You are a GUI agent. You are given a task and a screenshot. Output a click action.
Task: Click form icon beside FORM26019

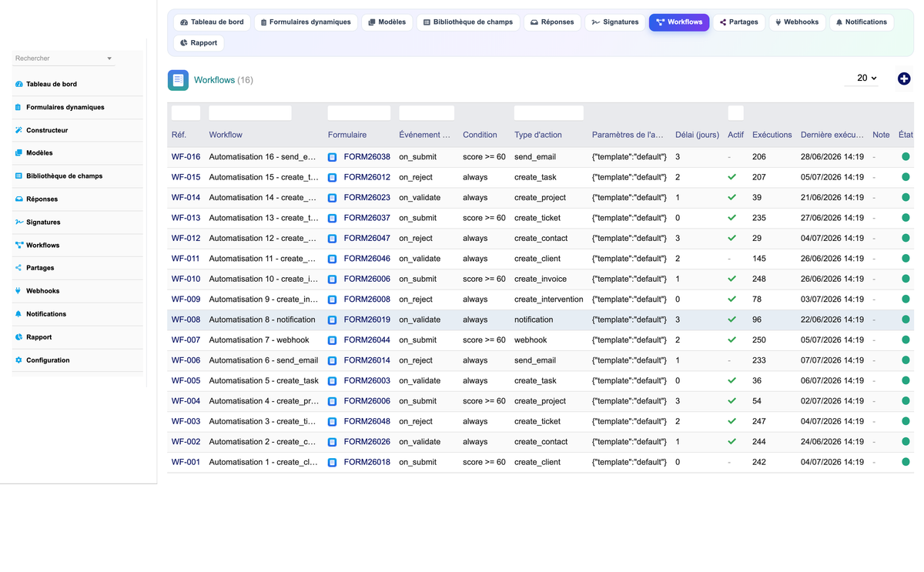point(333,319)
